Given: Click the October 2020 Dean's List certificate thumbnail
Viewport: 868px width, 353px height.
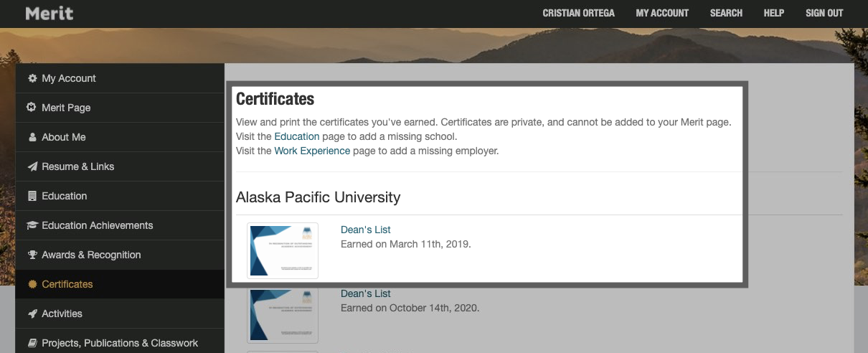Looking at the screenshot, I should pyautogui.click(x=283, y=315).
